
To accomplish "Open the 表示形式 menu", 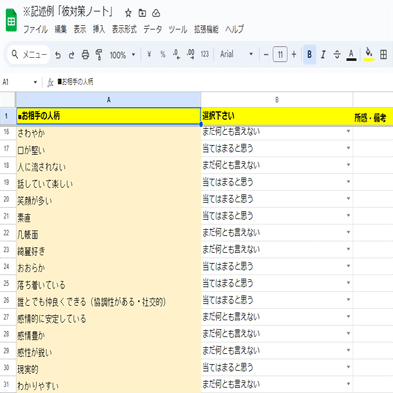I will click(124, 29).
